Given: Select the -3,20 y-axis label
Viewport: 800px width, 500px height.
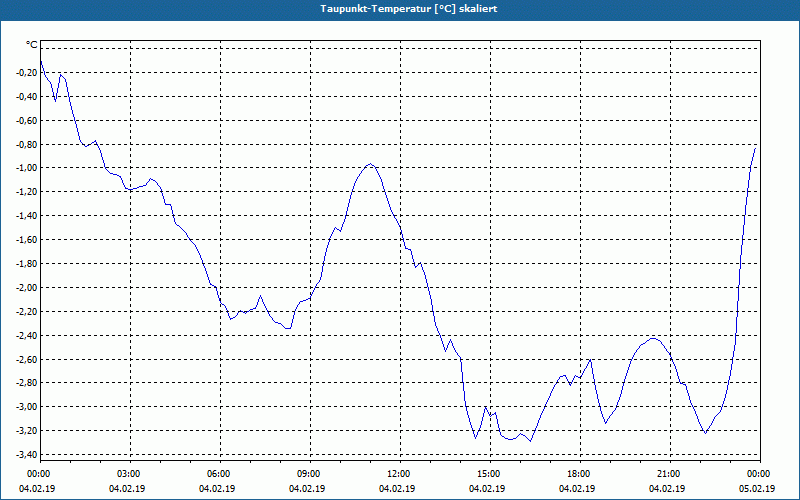Looking at the screenshot, I should click(x=27, y=431).
